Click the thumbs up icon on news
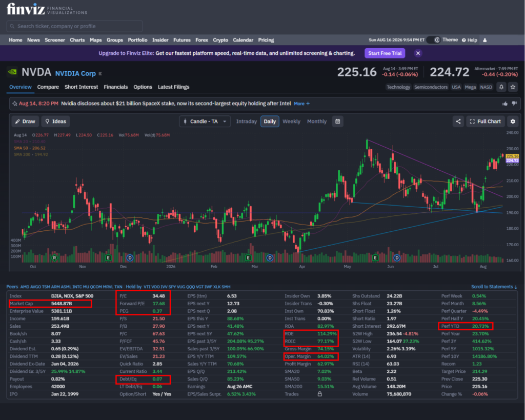 pos(505,104)
